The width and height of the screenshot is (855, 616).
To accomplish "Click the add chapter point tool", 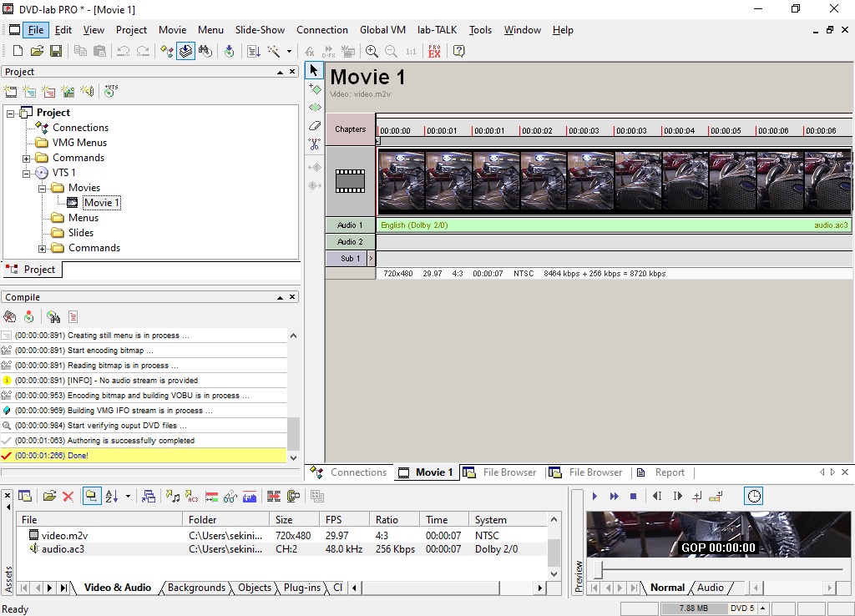I will 315,88.
